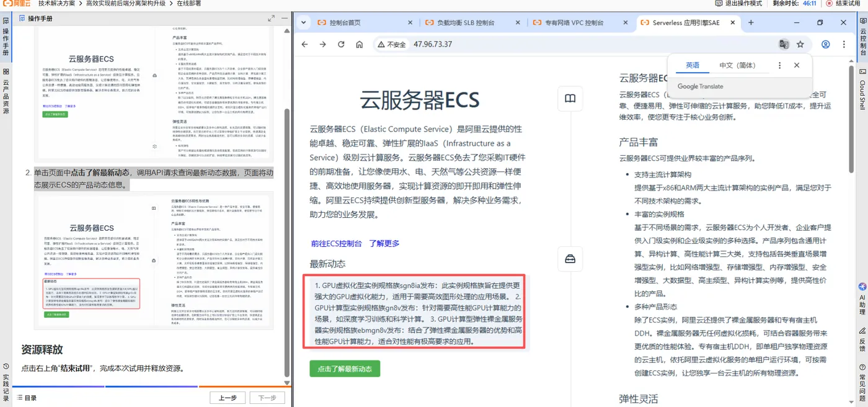This screenshot has height=407, width=868.
Task: Reload the page in the browser
Action: 341,45
